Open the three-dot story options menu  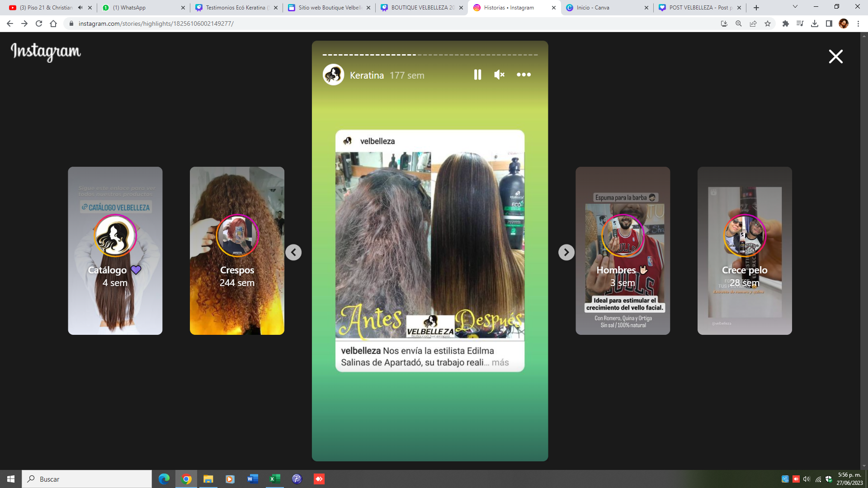(524, 75)
